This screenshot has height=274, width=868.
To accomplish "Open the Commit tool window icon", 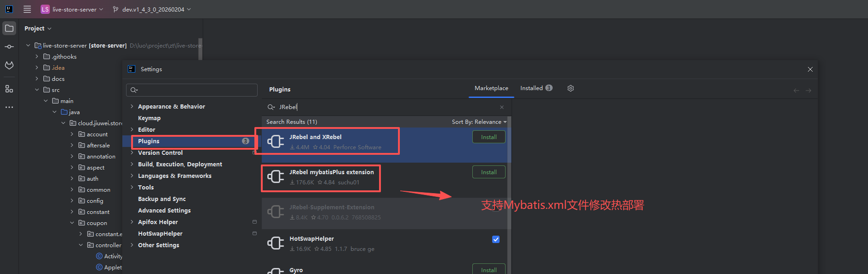I will (x=9, y=47).
